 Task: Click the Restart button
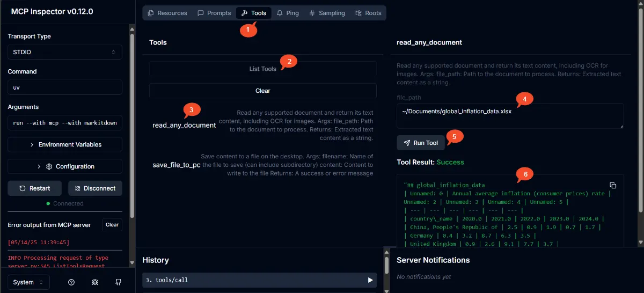click(35, 188)
